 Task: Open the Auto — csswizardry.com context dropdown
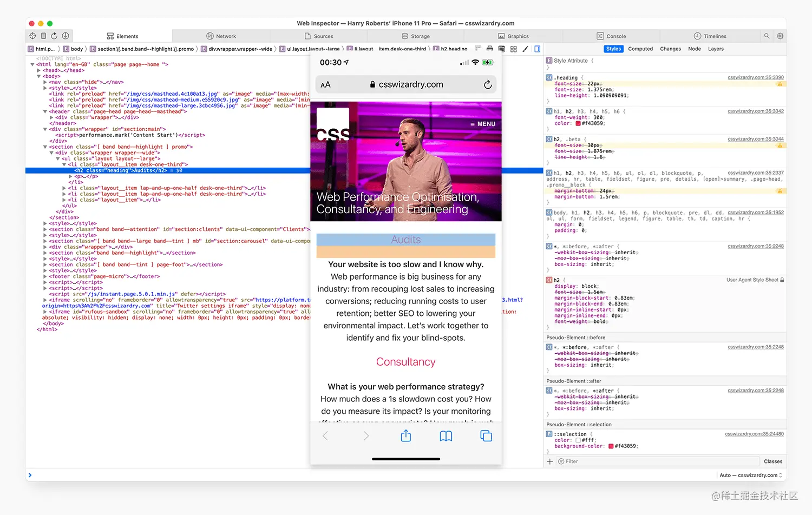[x=751, y=475]
